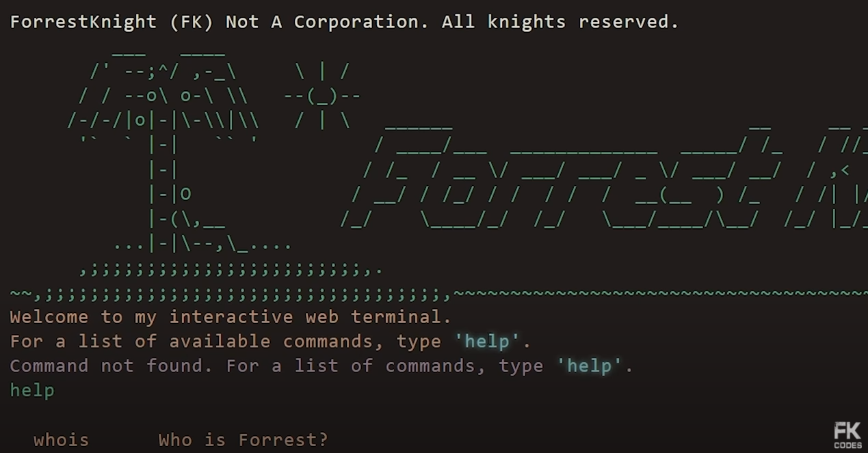Click 'Command not found.' error text
The image size is (868, 453).
coord(113,366)
